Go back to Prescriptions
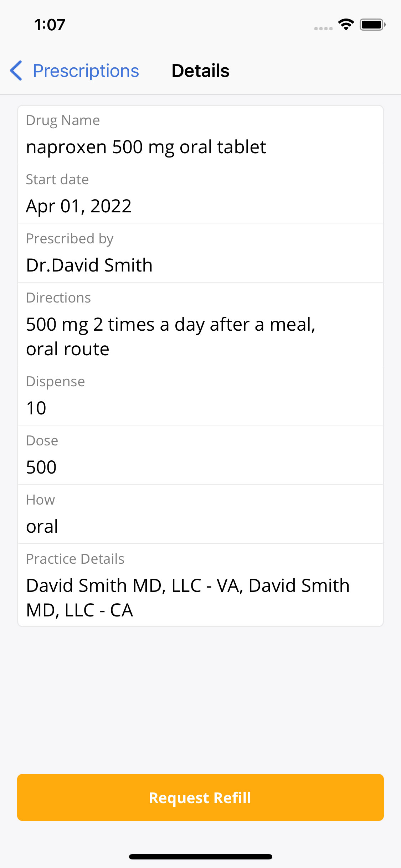 click(x=86, y=71)
